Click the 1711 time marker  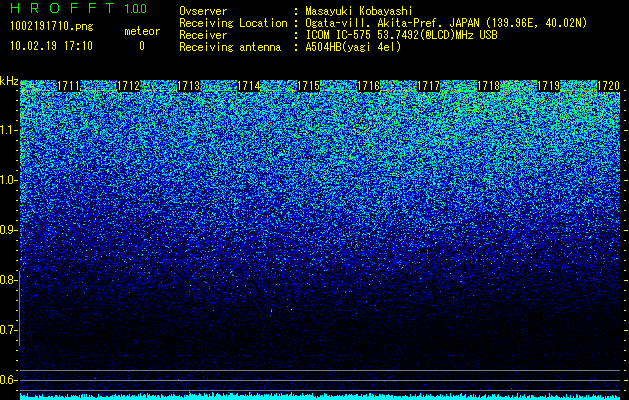[x=68, y=86]
